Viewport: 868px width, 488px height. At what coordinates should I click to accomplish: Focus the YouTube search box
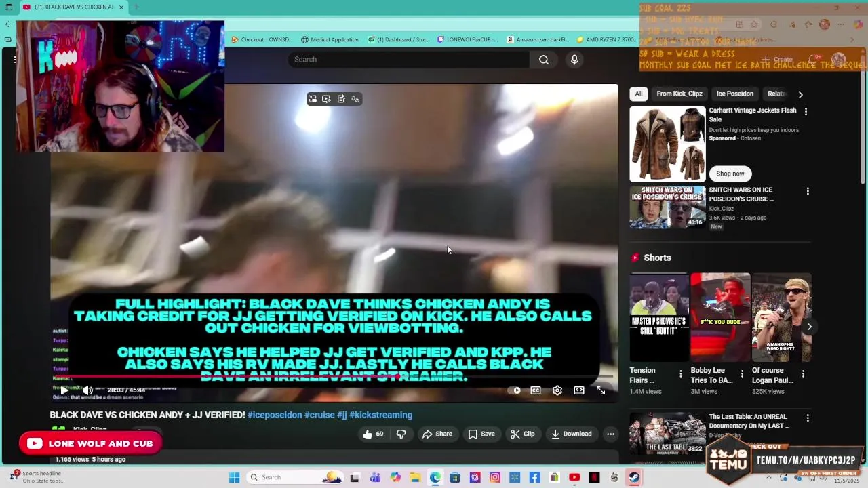(x=408, y=60)
